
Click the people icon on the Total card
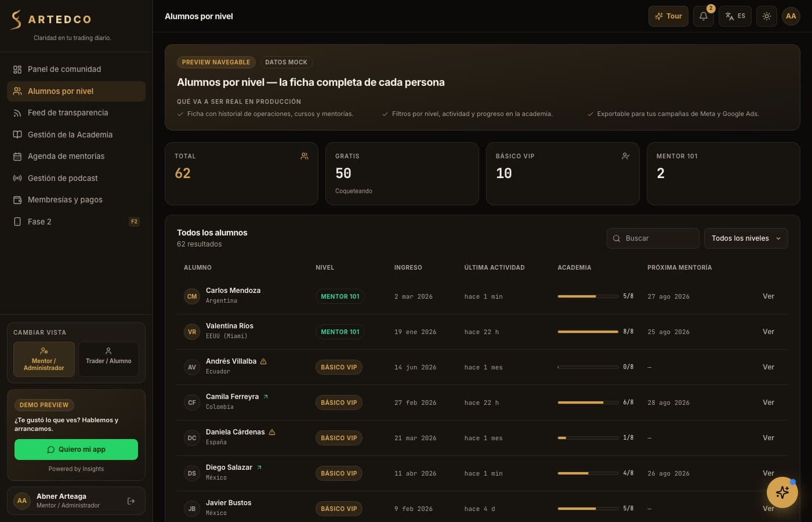pos(304,156)
